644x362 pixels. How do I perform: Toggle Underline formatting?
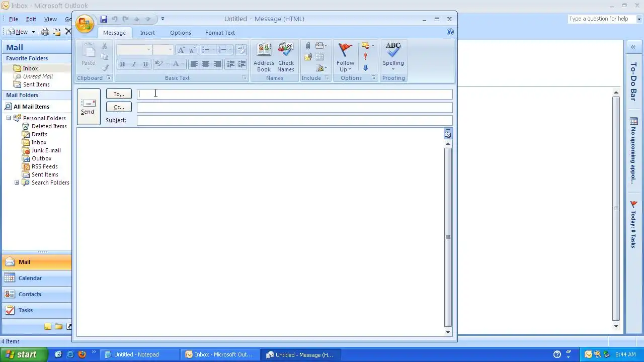point(145,64)
